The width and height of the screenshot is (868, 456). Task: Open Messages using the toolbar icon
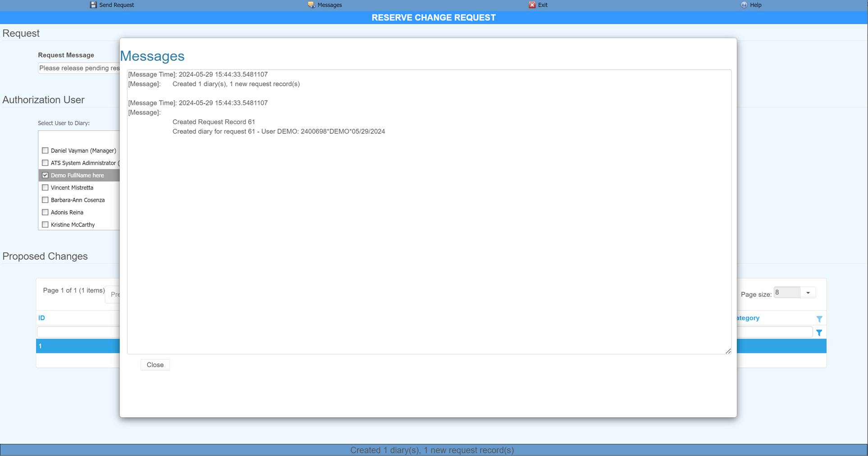[x=311, y=5]
